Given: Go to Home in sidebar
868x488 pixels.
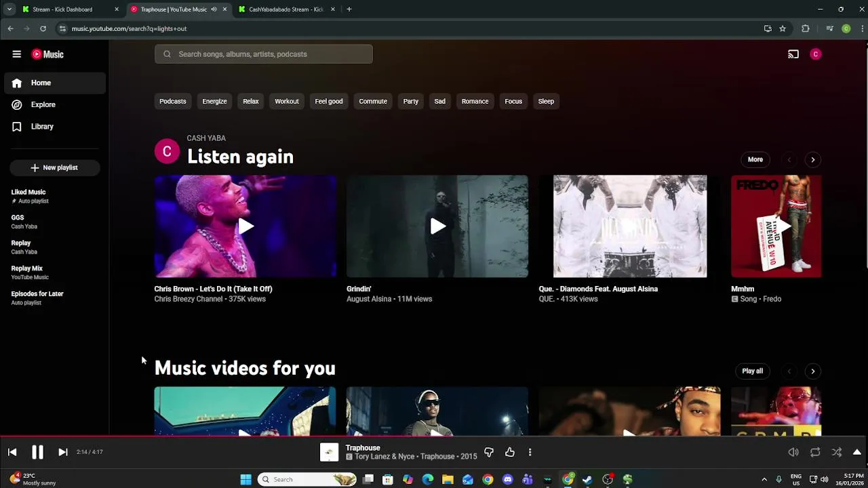Looking at the screenshot, I should coord(54,83).
